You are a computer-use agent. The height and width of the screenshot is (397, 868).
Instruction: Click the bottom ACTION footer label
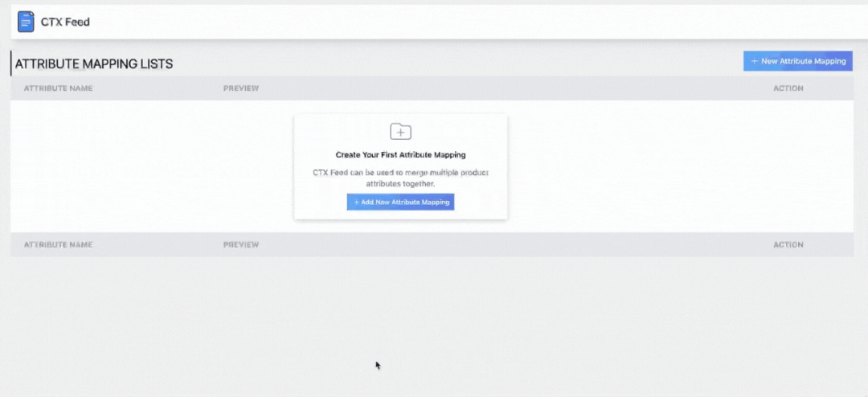click(788, 244)
